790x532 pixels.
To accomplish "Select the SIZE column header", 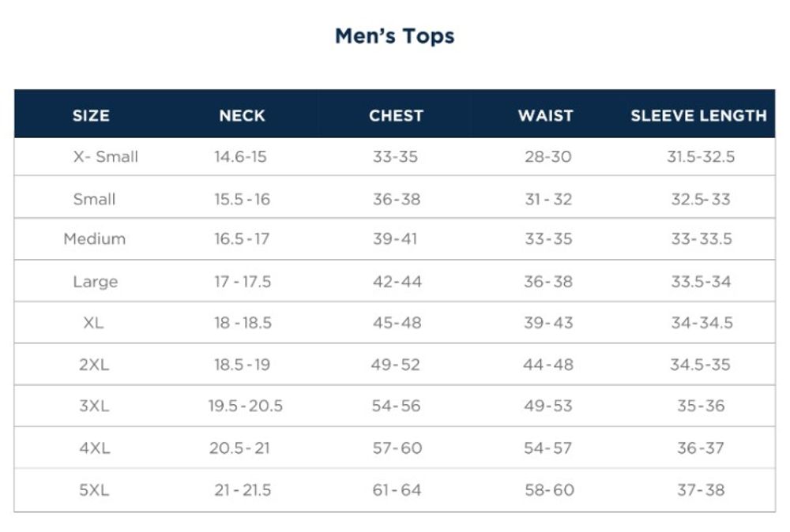I will pyautogui.click(x=91, y=115).
